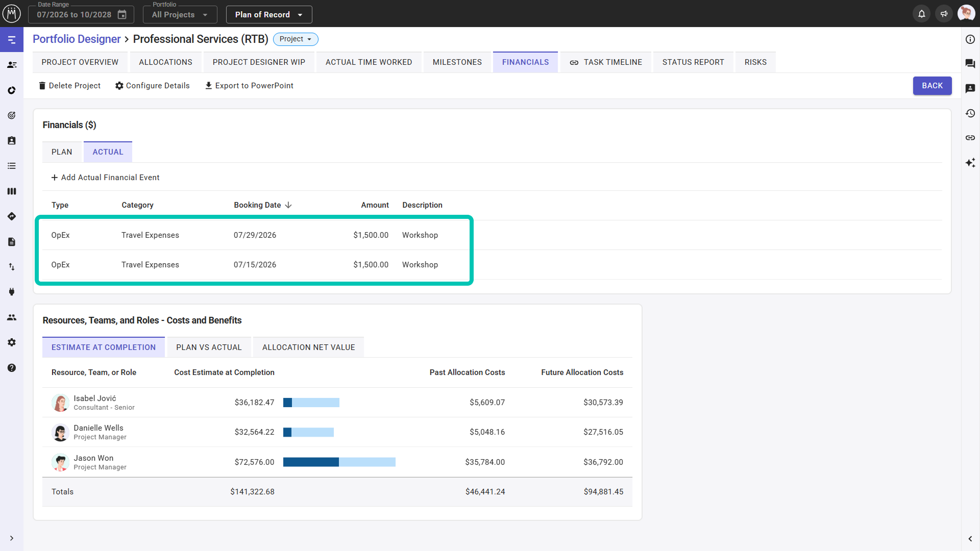Open the info icon in right panel
The image size is (980, 551).
970,39
